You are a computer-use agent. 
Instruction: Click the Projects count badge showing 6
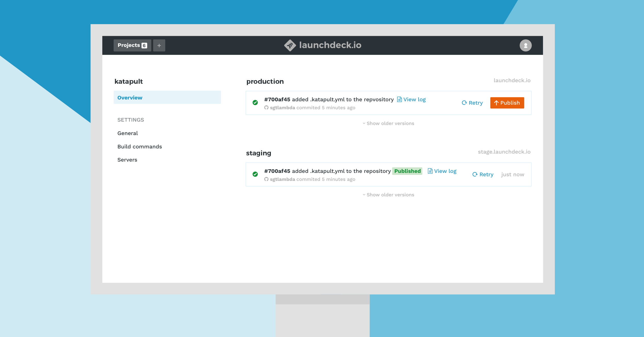[x=144, y=45]
